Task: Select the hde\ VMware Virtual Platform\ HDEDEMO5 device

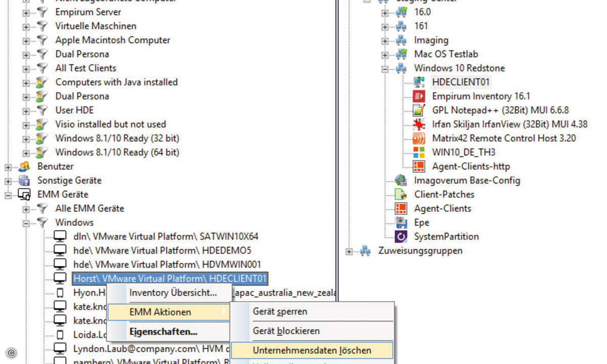Action: coord(162,250)
